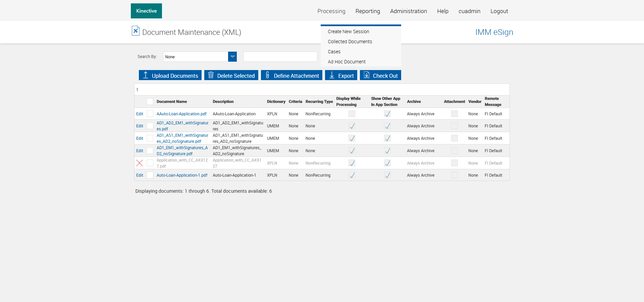
Task: Open the Administration menu
Action: tap(408, 11)
